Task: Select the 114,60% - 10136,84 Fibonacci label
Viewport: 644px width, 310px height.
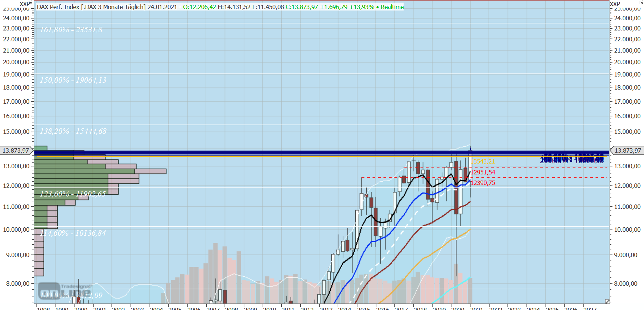Action: 73,233
